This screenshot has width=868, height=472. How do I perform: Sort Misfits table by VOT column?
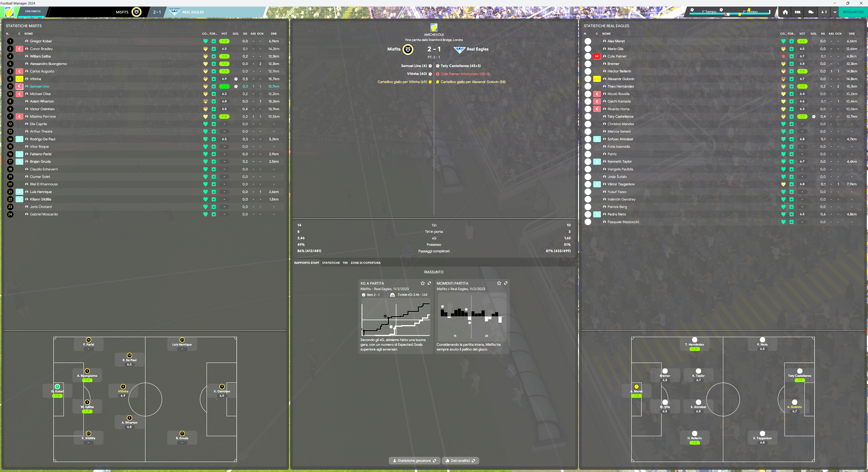tap(224, 34)
